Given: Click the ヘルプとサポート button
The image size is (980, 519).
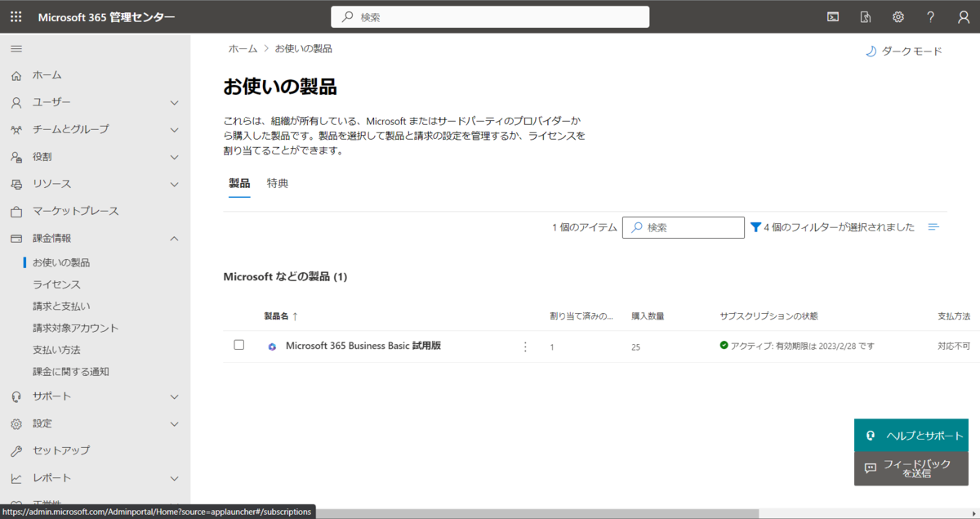Looking at the screenshot, I should (911, 436).
